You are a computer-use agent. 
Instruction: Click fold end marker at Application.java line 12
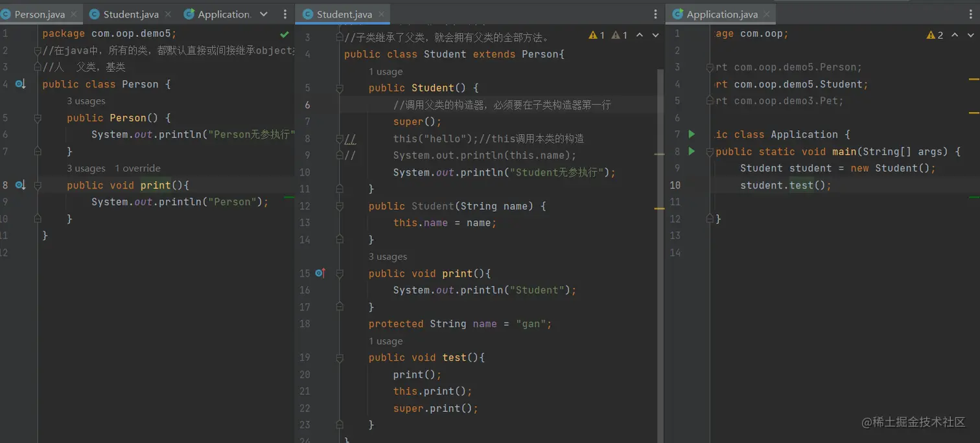click(710, 219)
